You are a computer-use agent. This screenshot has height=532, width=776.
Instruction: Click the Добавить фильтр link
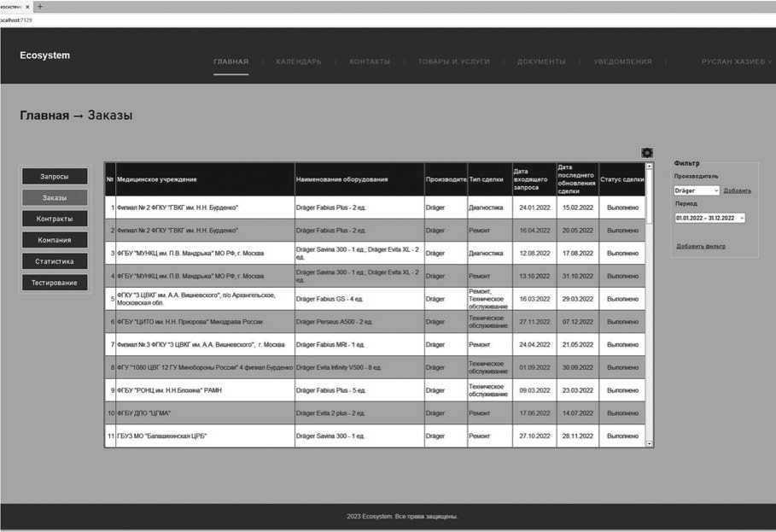click(x=701, y=246)
